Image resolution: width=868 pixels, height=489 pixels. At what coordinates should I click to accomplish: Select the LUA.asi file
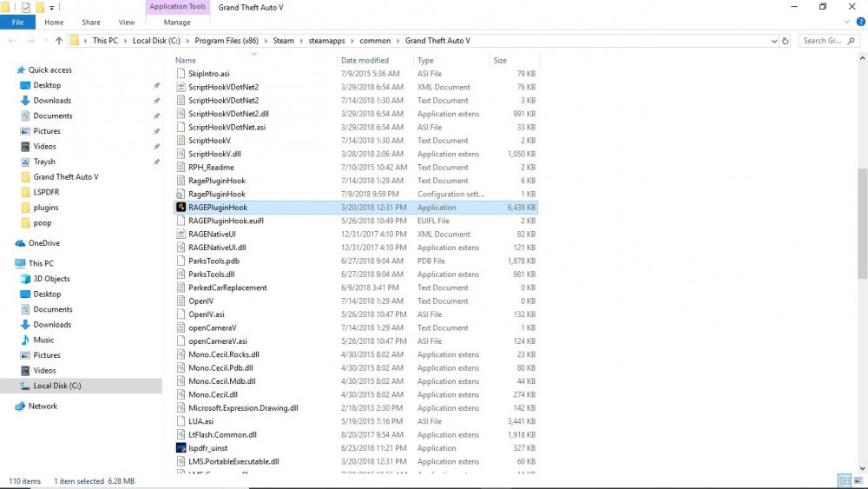201,421
